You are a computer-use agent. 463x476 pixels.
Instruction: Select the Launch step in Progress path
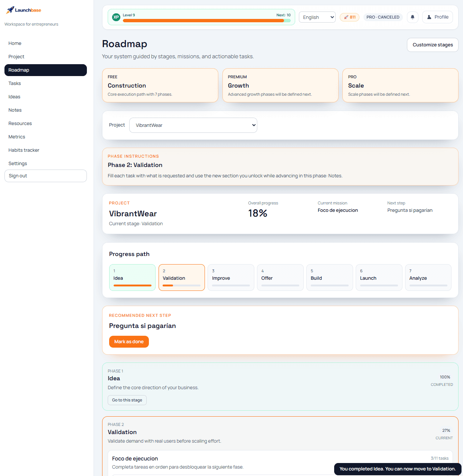pos(379,278)
